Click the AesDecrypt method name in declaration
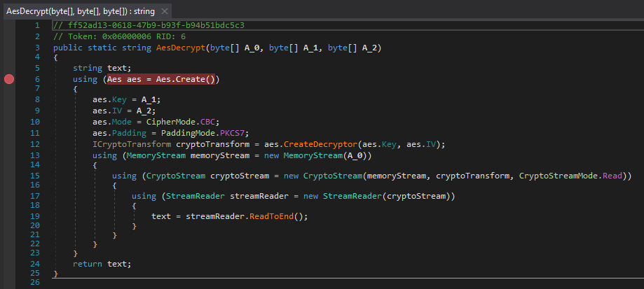The width and height of the screenshot is (644, 289). tap(181, 48)
